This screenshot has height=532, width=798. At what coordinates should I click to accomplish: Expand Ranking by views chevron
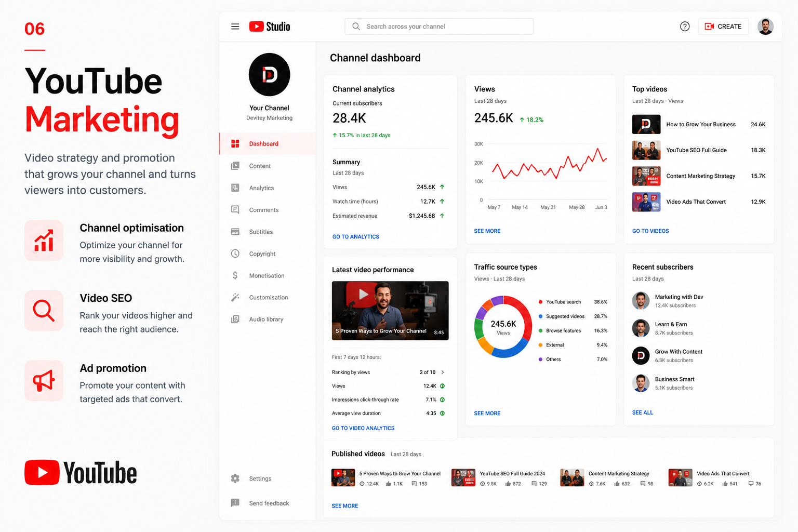(443, 372)
